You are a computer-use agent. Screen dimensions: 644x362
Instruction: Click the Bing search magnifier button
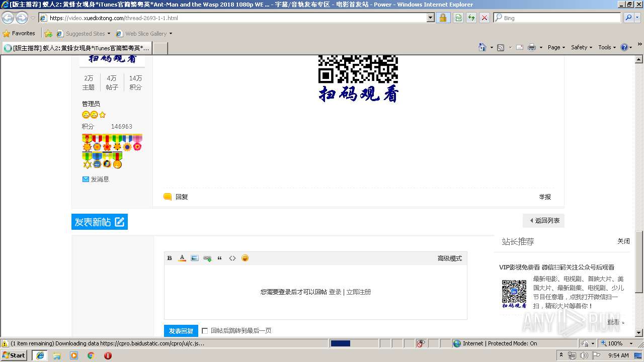(x=628, y=18)
